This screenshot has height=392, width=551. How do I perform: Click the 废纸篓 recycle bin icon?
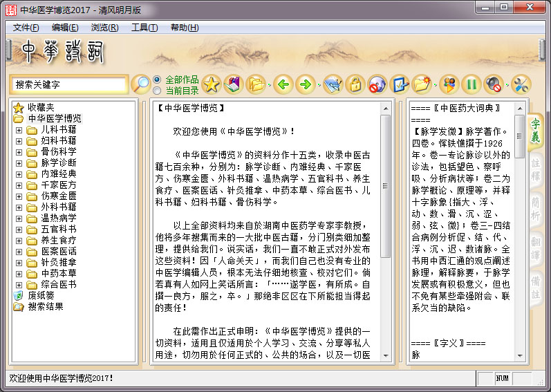(18, 295)
